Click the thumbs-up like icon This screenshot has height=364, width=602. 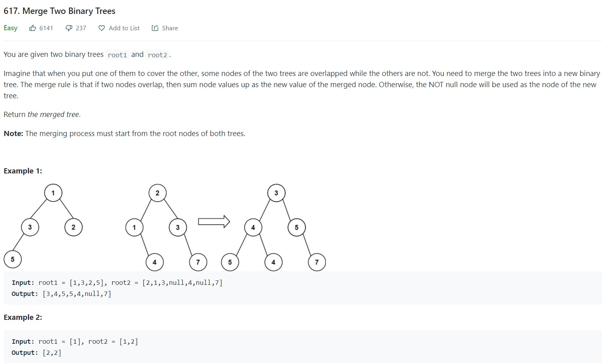[x=33, y=28]
